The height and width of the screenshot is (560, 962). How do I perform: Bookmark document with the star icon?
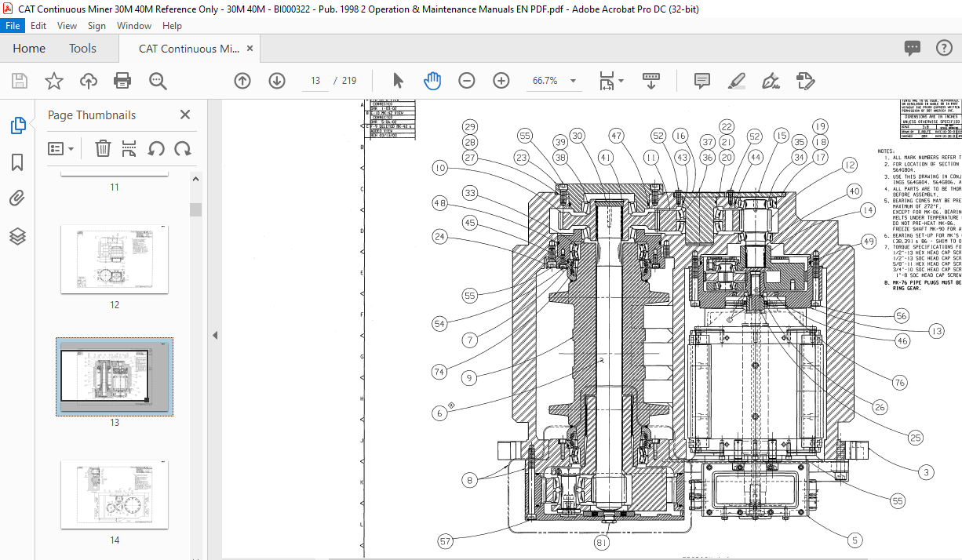[53, 81]
